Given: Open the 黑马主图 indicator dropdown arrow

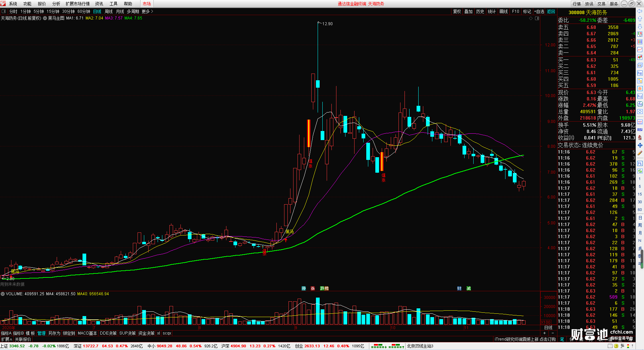Looking at the screenshot, I should (45, 18).
